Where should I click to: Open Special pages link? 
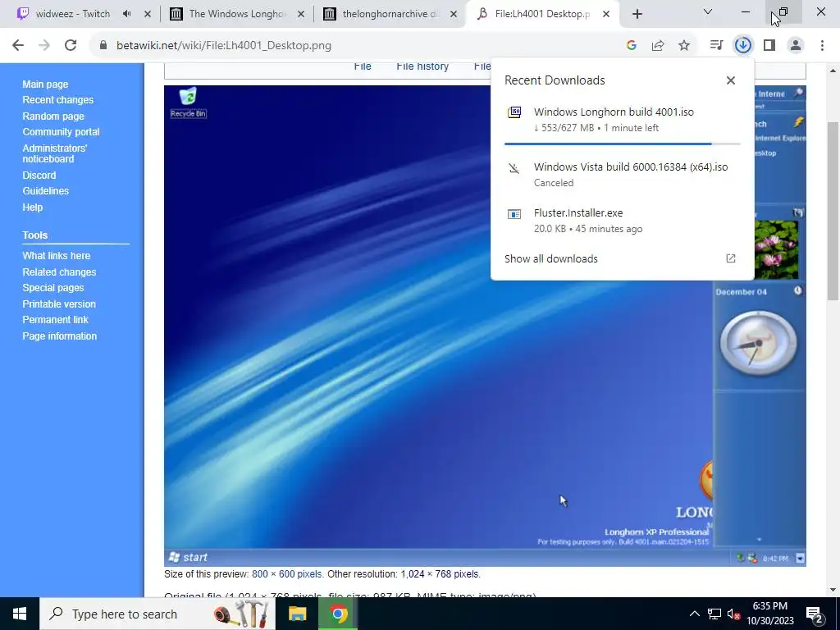53,288
